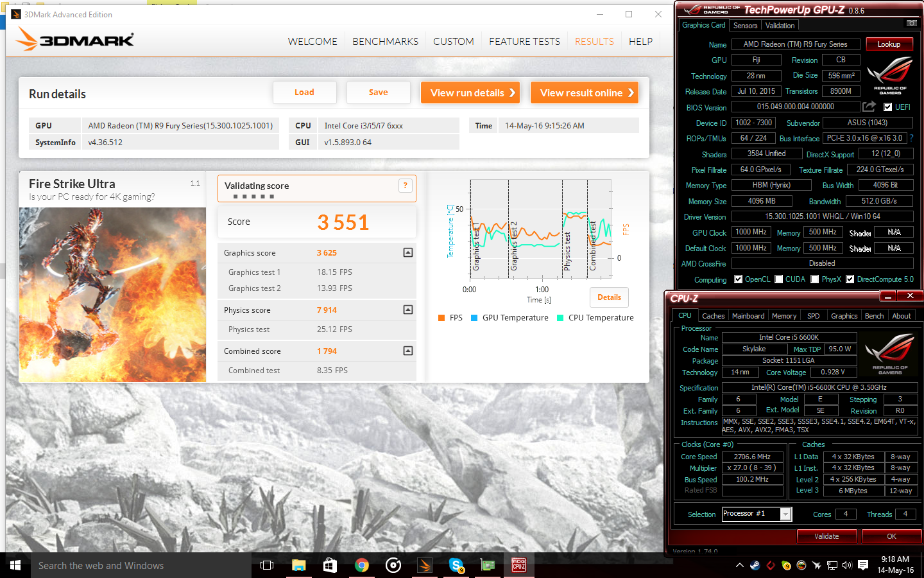924x578 pixels.
Task: Open the WELCOME page in 3DMark
Action: point(312,41)
